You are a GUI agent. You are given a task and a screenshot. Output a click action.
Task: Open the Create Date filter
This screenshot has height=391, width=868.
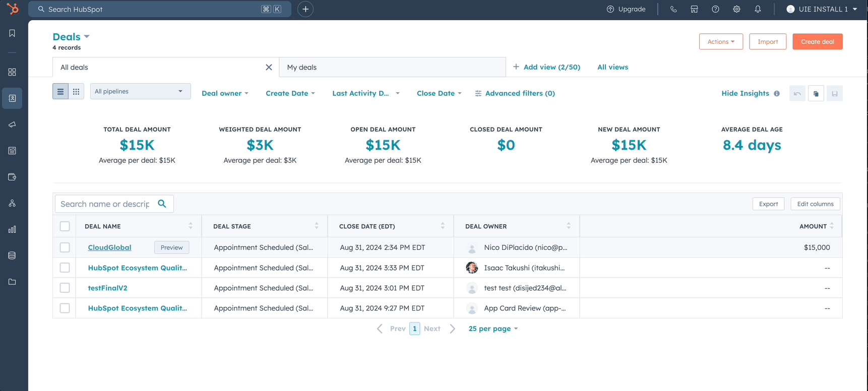pos(290,93)
